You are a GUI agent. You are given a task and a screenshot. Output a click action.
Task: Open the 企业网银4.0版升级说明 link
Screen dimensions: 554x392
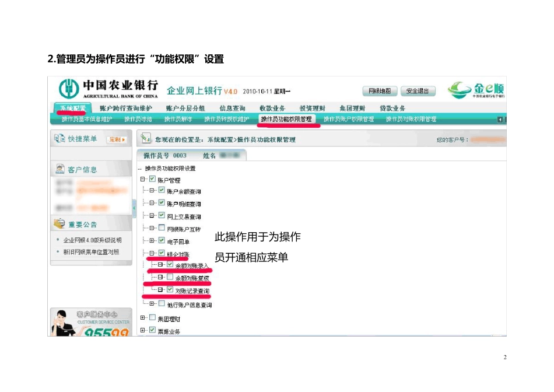click(x=92, y=240)
